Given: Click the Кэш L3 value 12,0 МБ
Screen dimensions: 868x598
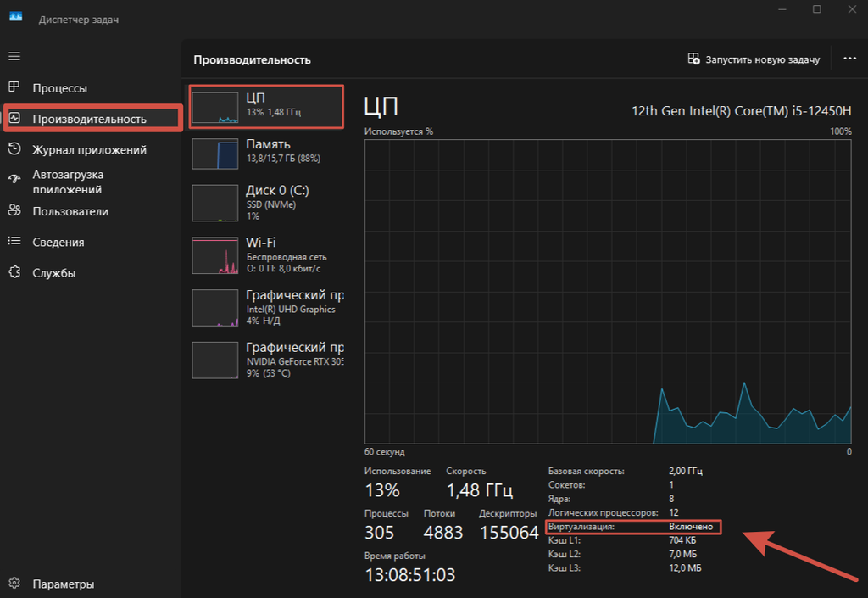Looking at the screenshot, I should pos(685,568).
